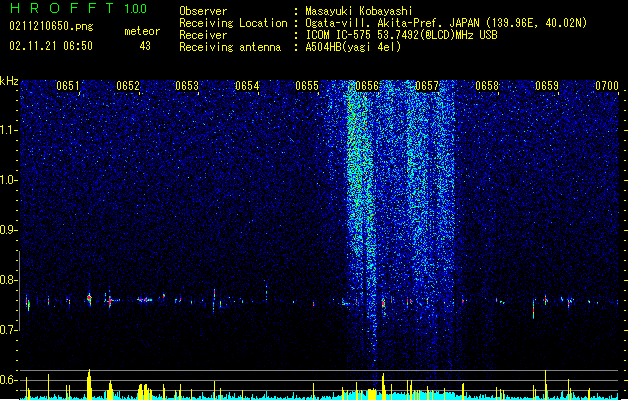
Task: Click the 0.8 kHz axis tick label
Action: [x=9, y=280]
